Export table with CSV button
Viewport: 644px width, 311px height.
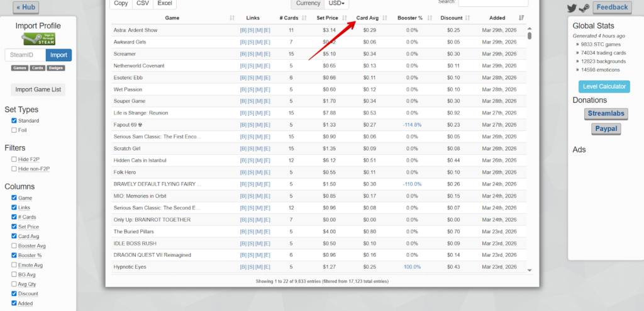tap(143, 3)
